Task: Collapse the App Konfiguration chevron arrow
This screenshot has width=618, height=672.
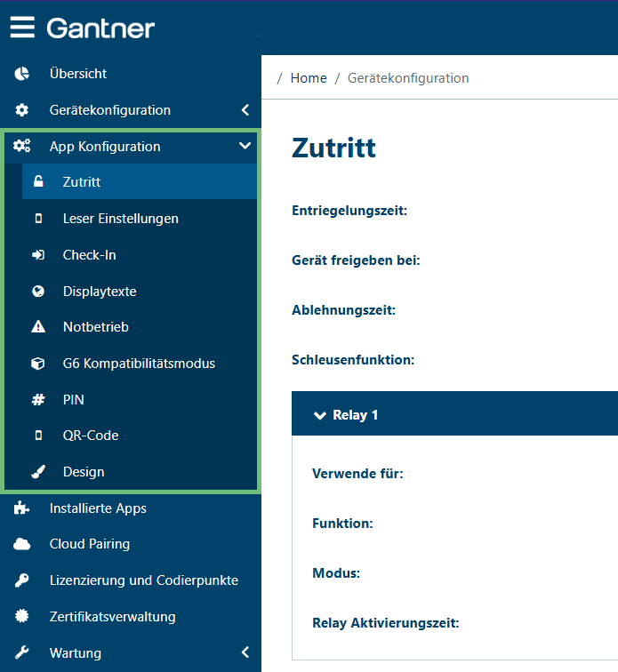Action: 245,146
